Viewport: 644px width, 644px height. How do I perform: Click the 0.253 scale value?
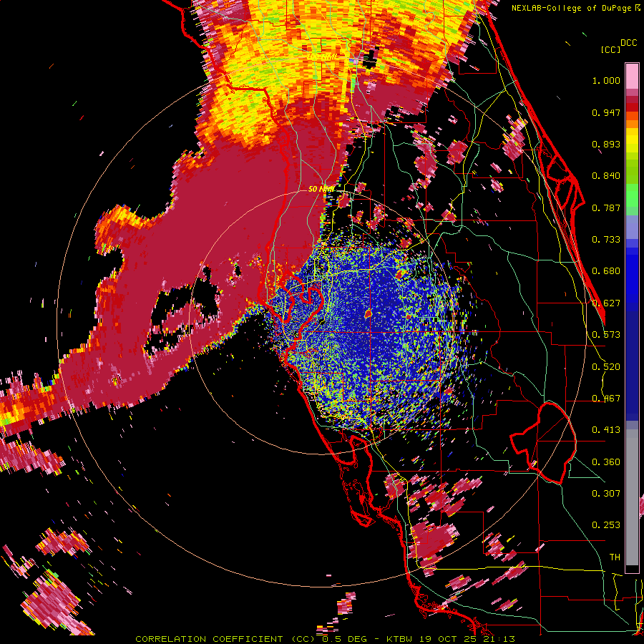click(x=606, y=525)
